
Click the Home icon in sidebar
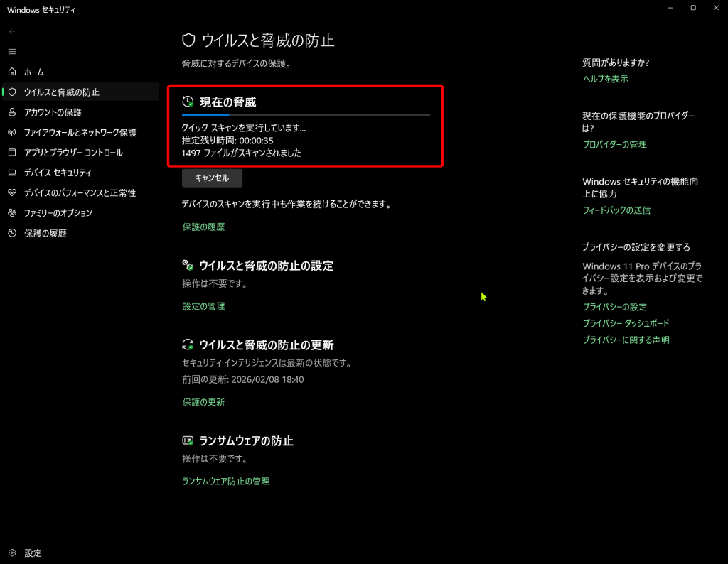coord(11,72)
